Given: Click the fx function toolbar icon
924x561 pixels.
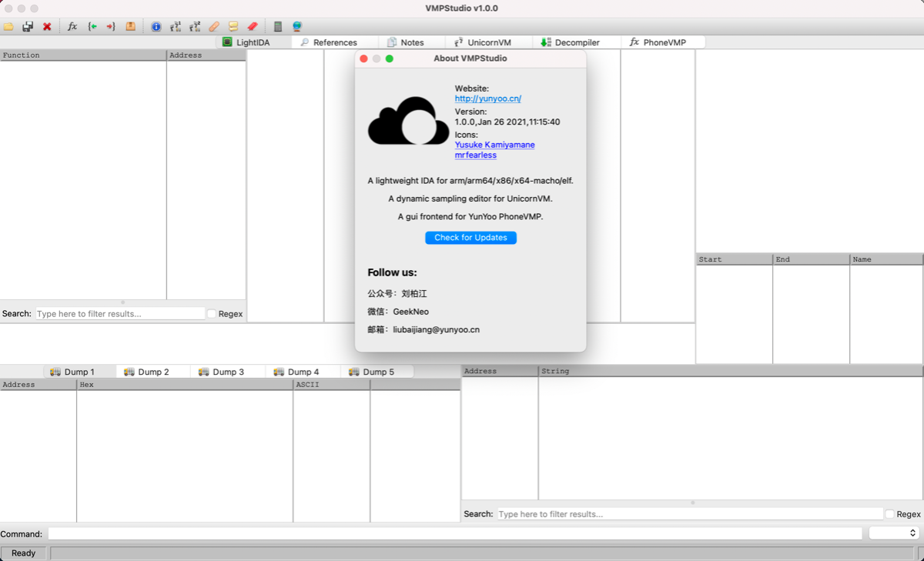Looking at the screenshot, I should [72, 26].
